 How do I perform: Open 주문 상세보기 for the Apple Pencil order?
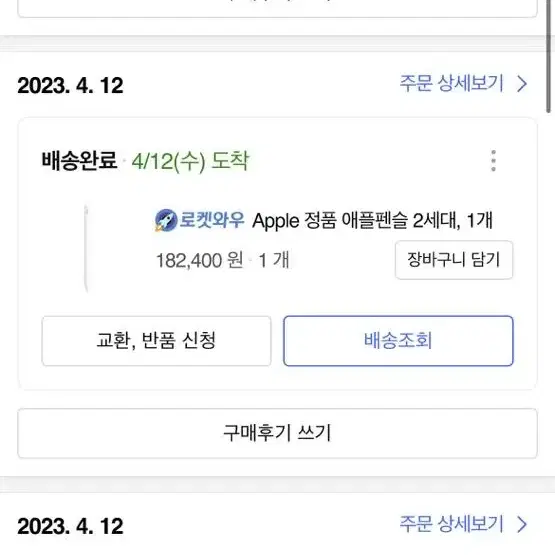[451, 84]
